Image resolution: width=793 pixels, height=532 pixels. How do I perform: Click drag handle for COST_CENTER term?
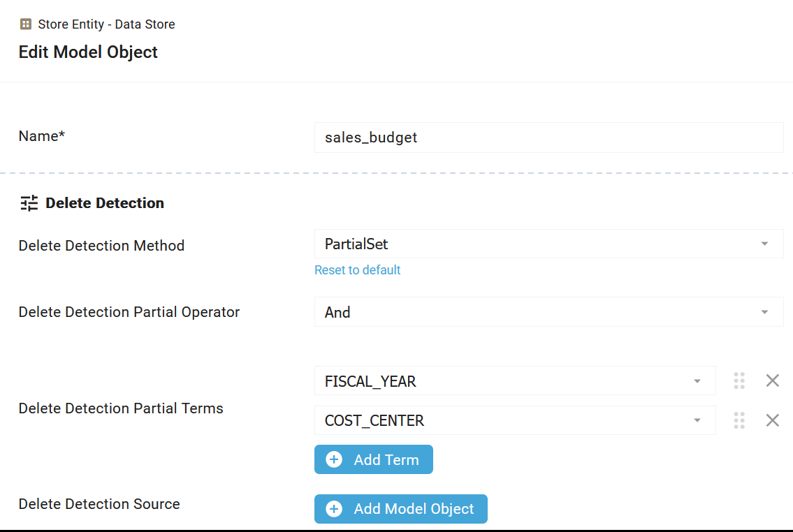click(739, 420)
